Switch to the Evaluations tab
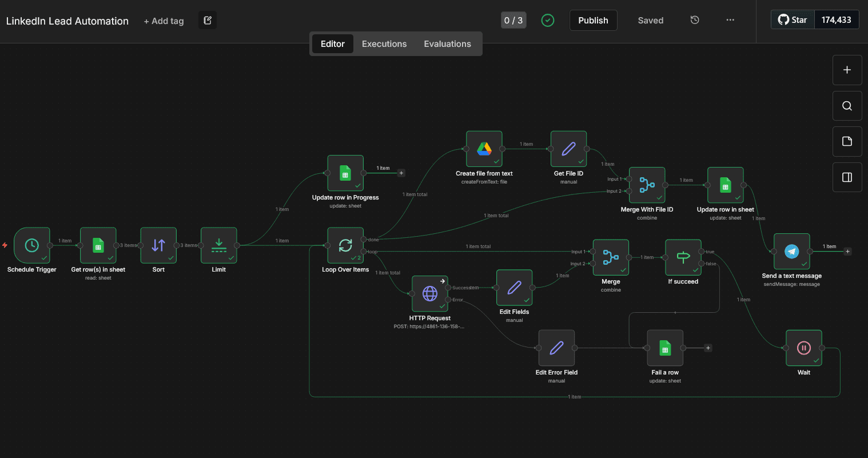The height and width of the screenshot is (458, 868). coord(447,44)
